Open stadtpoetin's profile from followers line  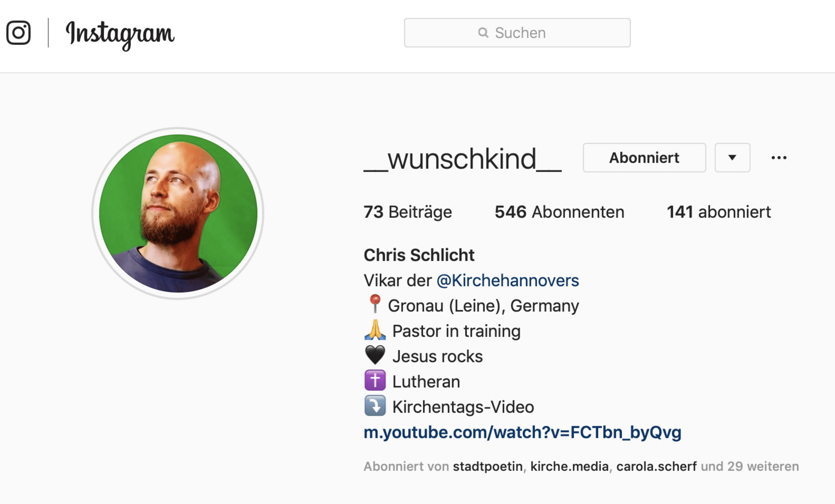tap(488, 467)
